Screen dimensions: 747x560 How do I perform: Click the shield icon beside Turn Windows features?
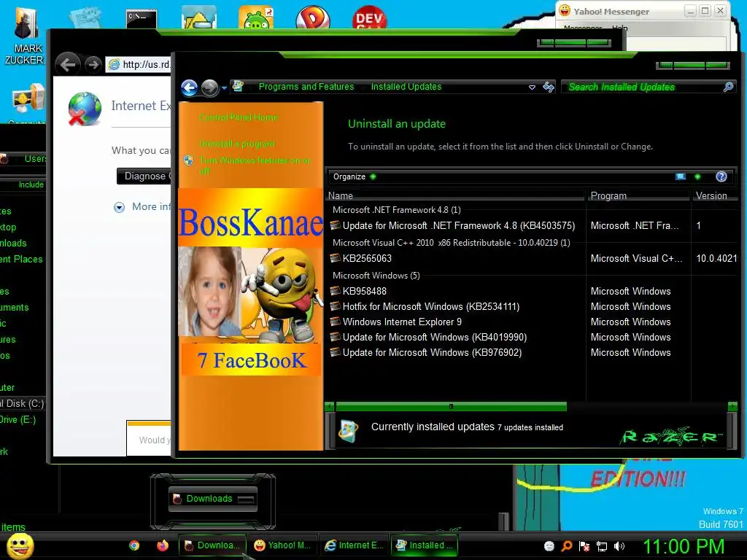(x=189, y=160)
